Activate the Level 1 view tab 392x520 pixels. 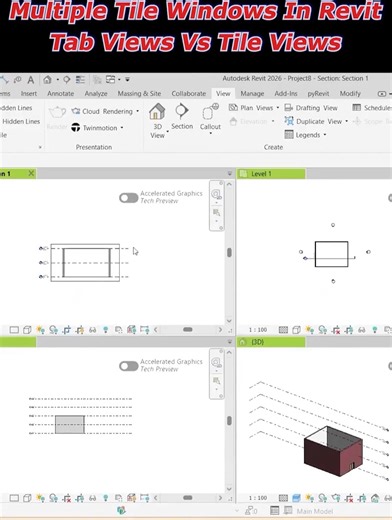pos(271,174)
